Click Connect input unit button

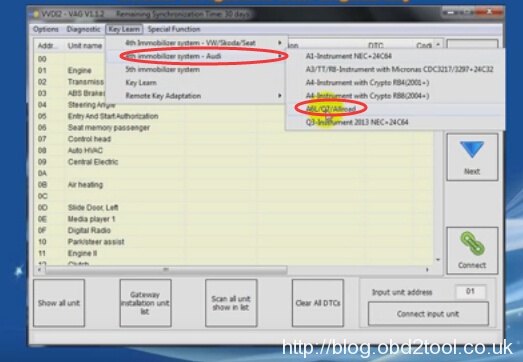pos(428,314)
